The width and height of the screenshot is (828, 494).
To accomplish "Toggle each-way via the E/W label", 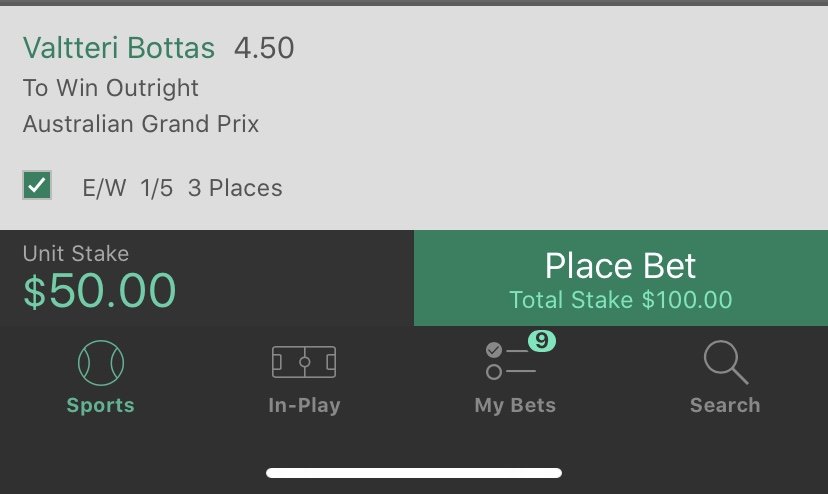I will [104, 188].
